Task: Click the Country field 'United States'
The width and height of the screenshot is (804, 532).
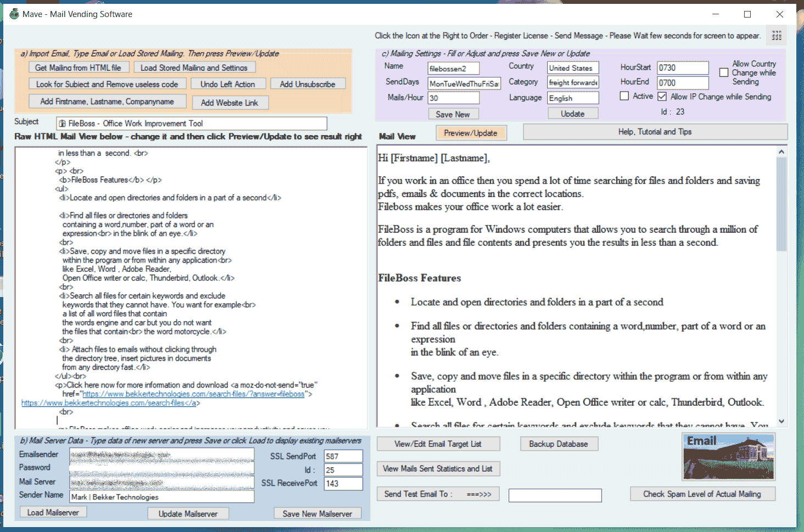Action: click(x=573, y=68)
